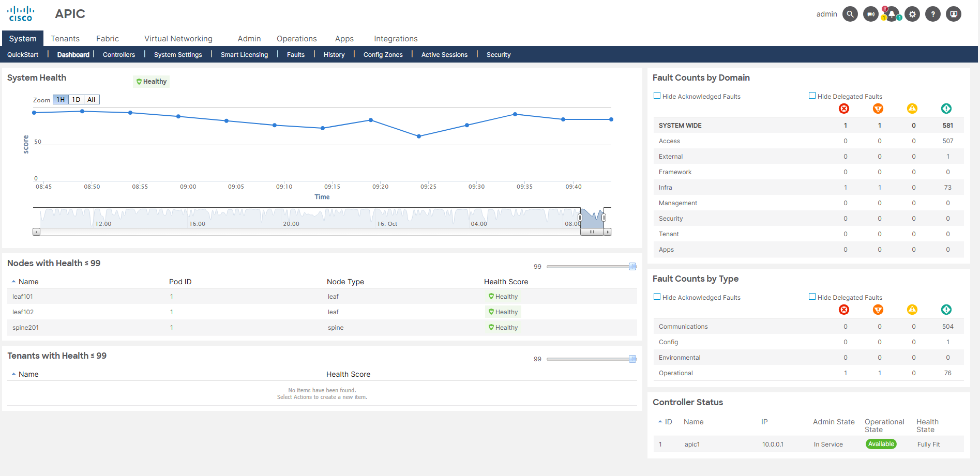980x476 pixels.
Task: Sort nodes table by the Name column arrow
Action: click(x=14, y=282)
